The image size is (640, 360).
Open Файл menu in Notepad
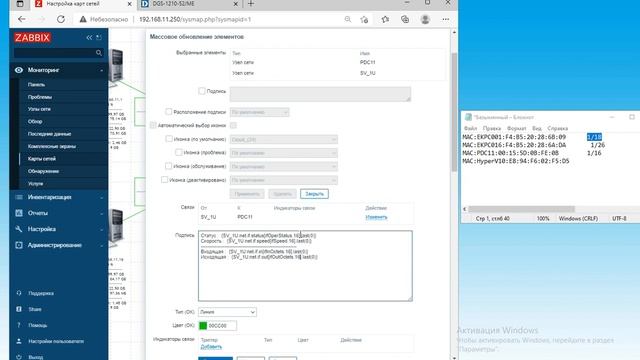(470, 128)
